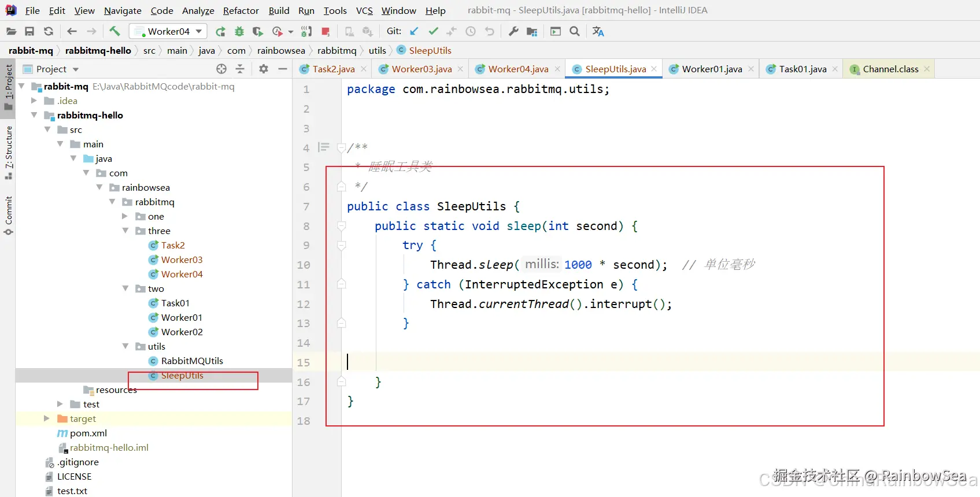The width and height of the screenshot is (980, 497).
Task: Close the Worker04.java tab
Action: click(557, 69)
